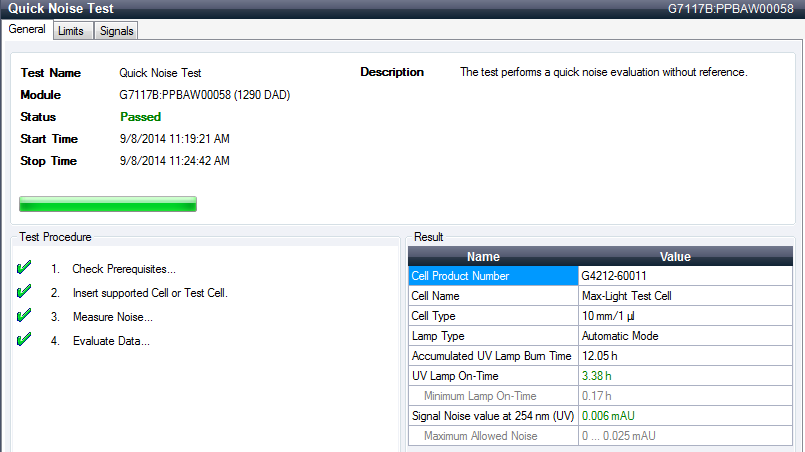
Task: Click the checkmark next to Insert supported Cell
Action: coord(25,293)
